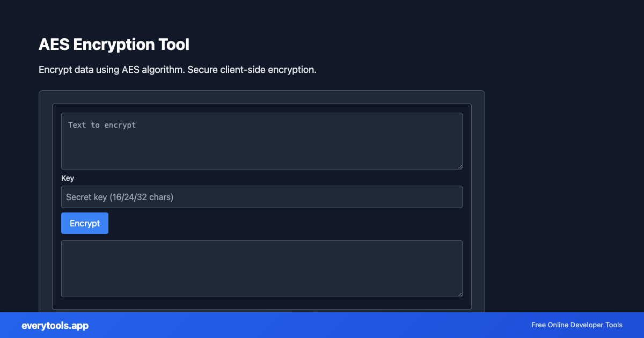The height and width of the screenshot is (338, 644).
Task: Click the placeholder Secret key 16/24/32 chars
Action: (x=119, y=197)
